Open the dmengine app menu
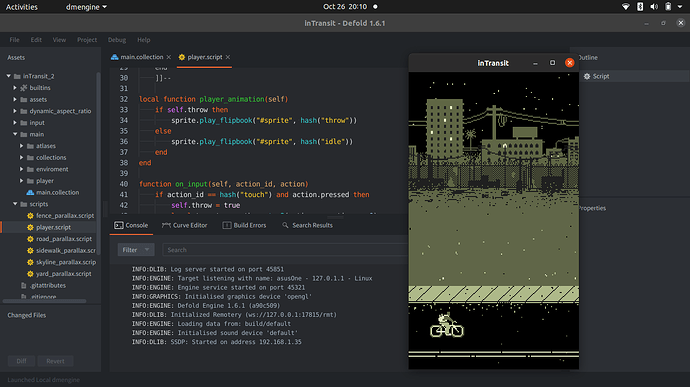 tap(86, 7)
